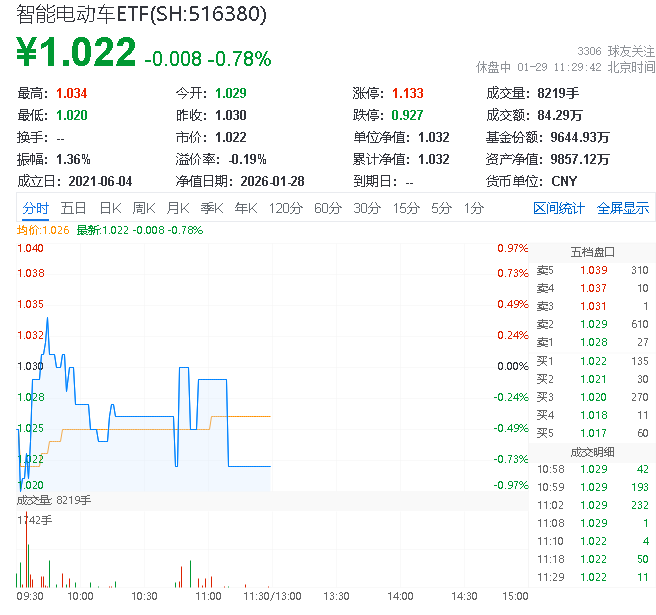Image resolution: width=656 pixels, height=615 pixels.
Task: Open the 区间统计 range statistics link
Action: click(559, 208)
